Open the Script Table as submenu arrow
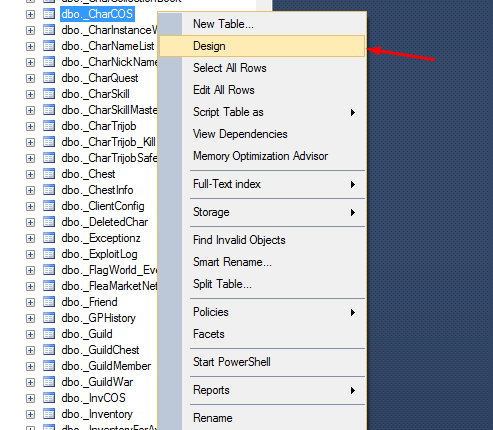 353,112
